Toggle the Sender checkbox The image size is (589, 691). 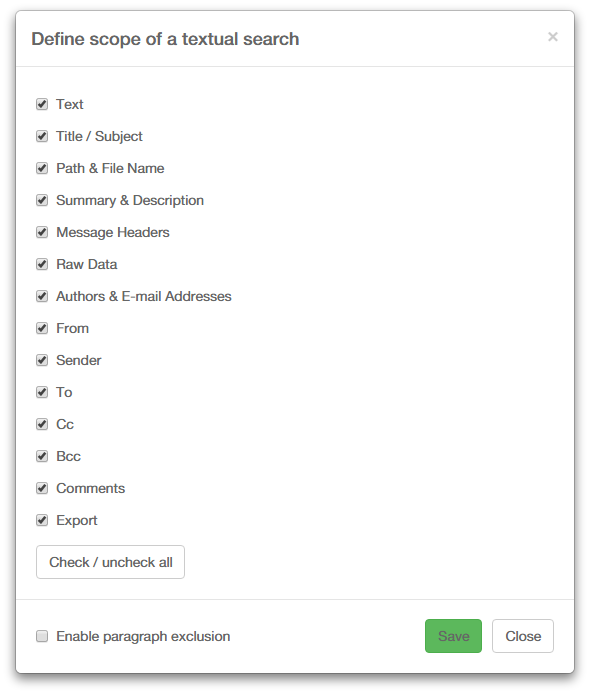[x=42, y=360]
